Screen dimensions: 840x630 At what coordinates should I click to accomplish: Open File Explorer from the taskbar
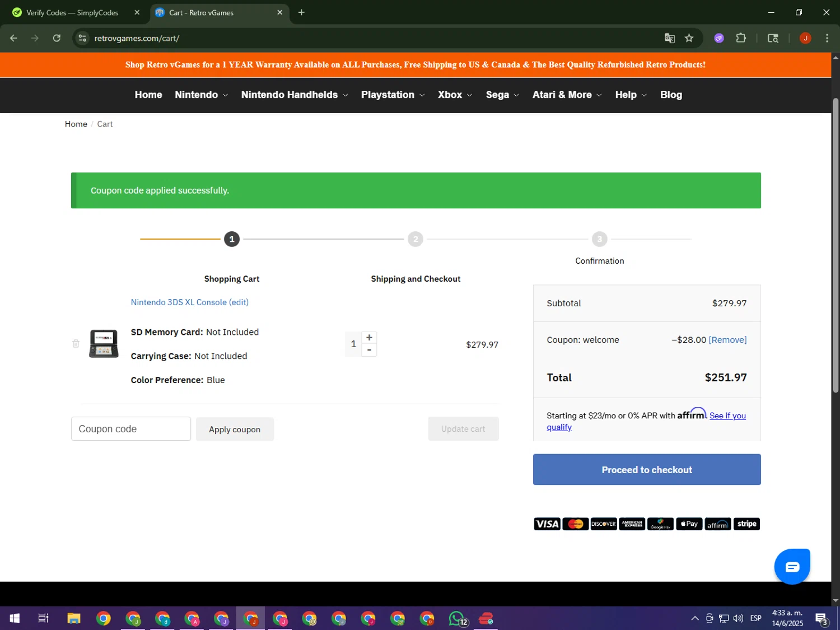pos(74,618)
